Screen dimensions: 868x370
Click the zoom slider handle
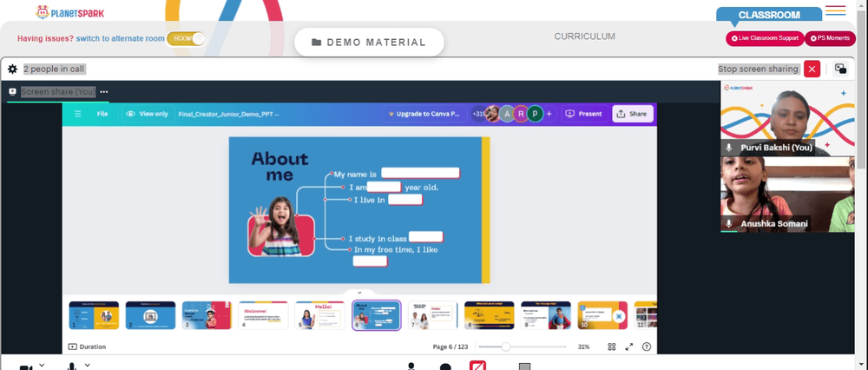(505, 347)
